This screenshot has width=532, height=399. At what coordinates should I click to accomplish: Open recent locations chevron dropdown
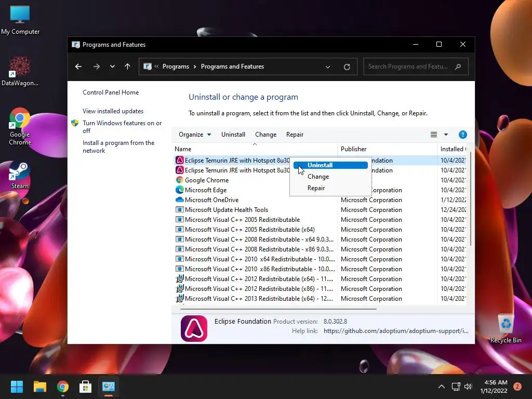(x=112, y=66)
